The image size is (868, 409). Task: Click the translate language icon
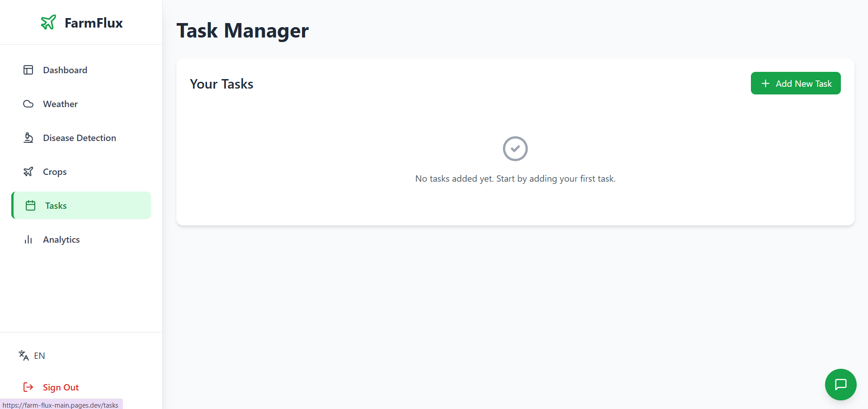[24, 356]
